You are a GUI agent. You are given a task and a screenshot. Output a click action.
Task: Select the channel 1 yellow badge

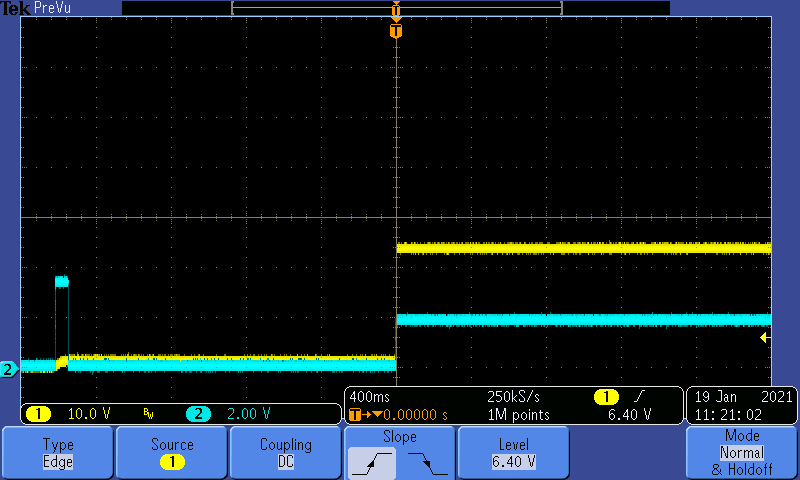pos(38,414)
